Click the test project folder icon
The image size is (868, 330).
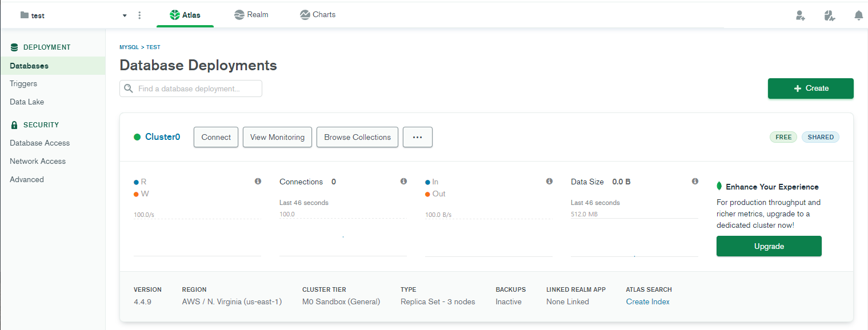click(24, 15)
